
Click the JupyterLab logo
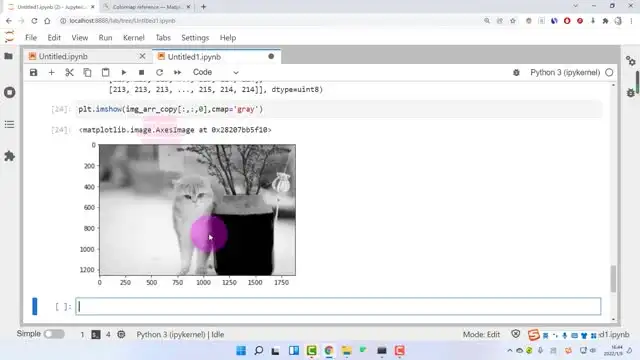9,37
